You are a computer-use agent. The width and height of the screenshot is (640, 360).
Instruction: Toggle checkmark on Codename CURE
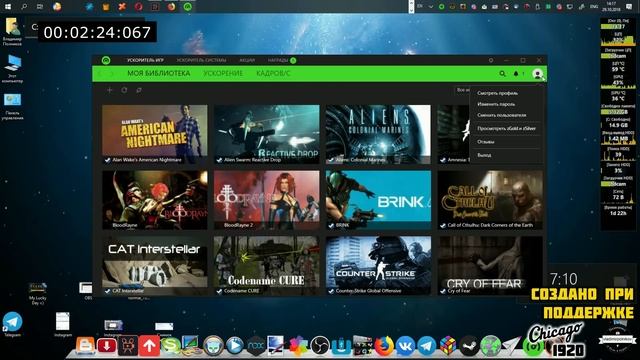(219, 291)
